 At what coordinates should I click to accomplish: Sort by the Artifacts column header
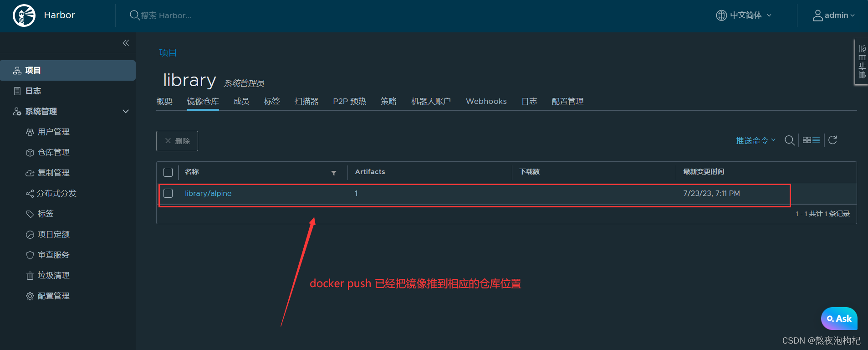(x=370, y=172)
